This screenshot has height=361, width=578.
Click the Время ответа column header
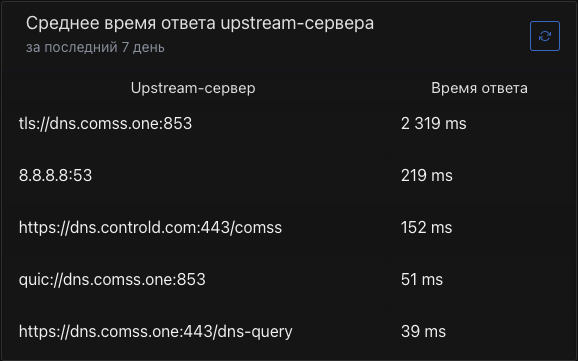[479, 88]
